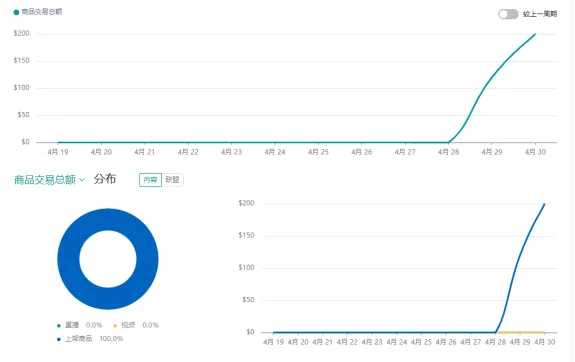Click 4月 28 on bottom chart axis
The height and width of the screenshot is (362, 575).
point(495,342)
